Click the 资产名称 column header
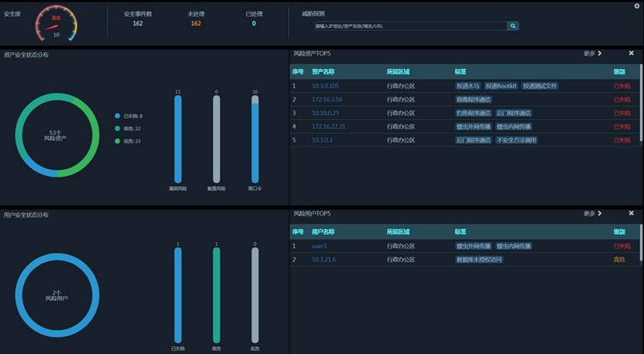This screenshot has width=644, height=354. [x=323, y=72]
